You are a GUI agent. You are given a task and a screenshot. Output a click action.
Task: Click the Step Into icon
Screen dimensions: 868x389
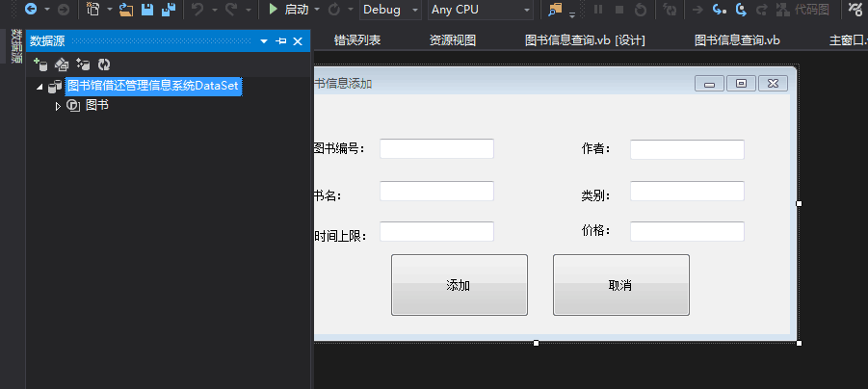coord(719,10)
